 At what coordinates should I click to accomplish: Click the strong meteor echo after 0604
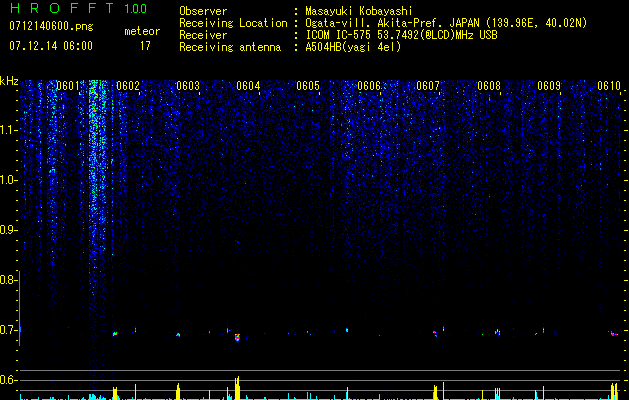click(237, 337)
